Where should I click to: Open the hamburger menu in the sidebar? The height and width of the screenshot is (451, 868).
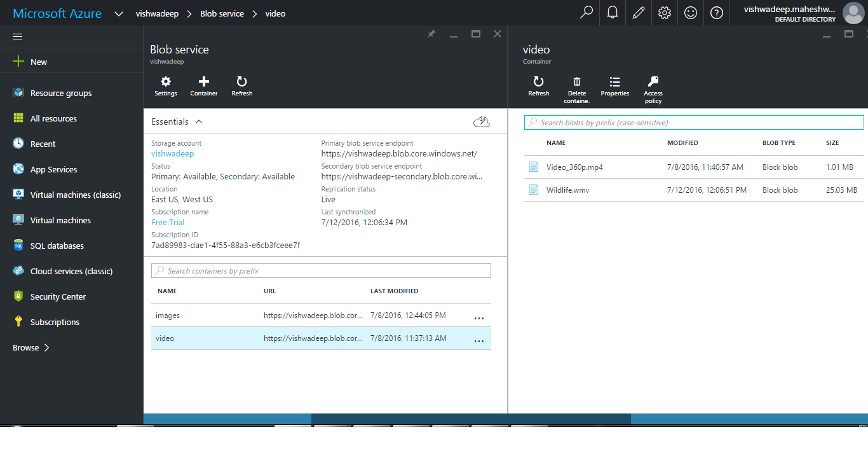tap(18, 37)
